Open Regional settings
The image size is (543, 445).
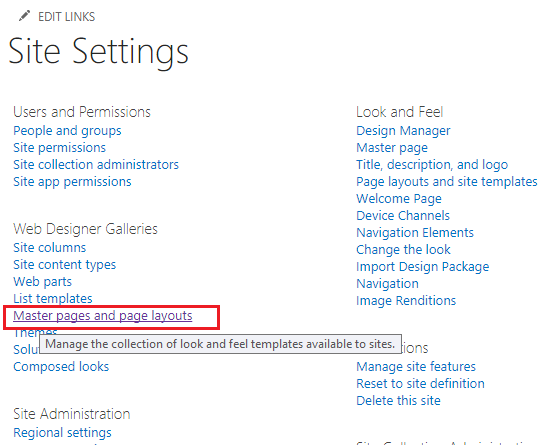point(62,433)
